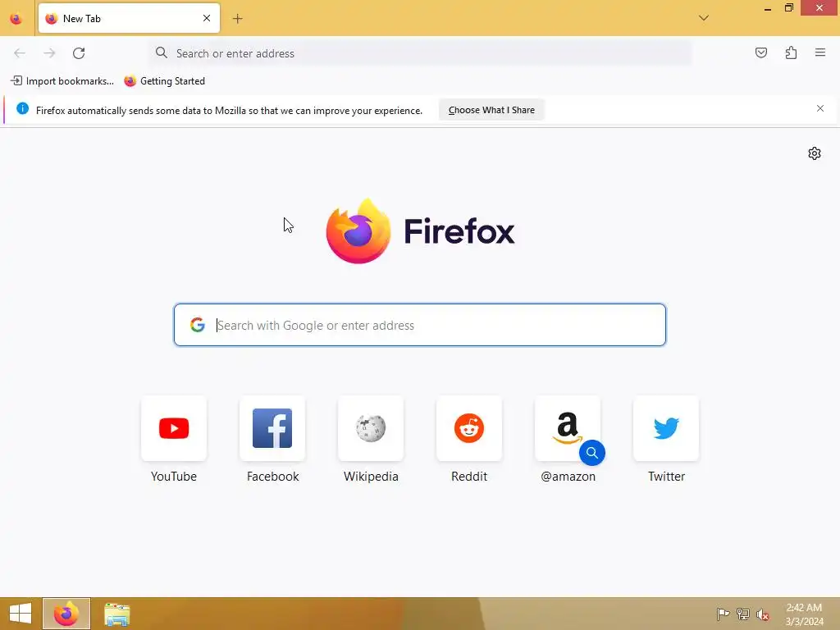840x630 pixels.
Task: Restore down the Firefox window
Action: pyautogui.click(x=788, y=8)
